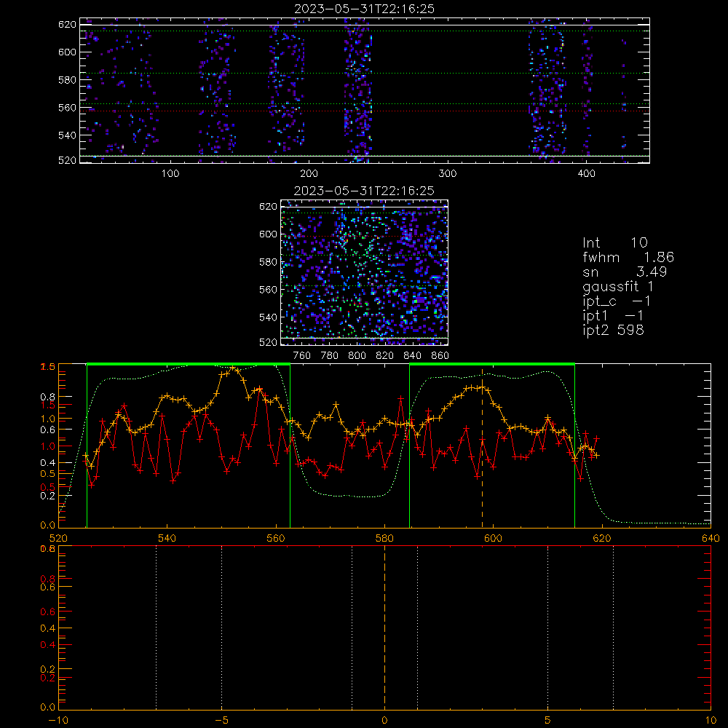Click x-axis label 100 under the strip image

[x=170, y=174]
